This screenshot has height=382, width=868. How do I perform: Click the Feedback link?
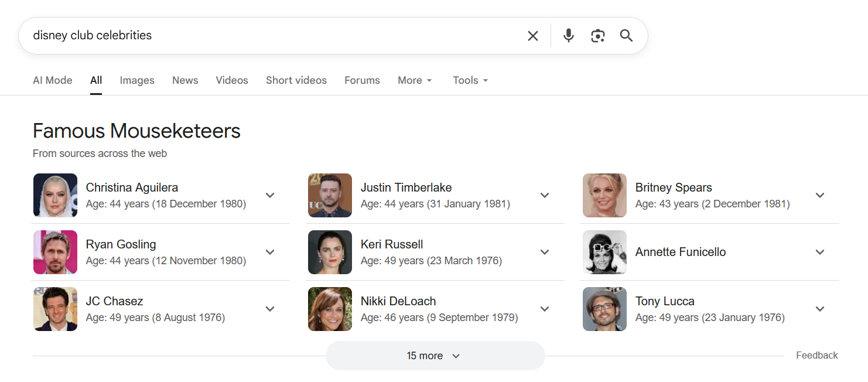[816, 355]
